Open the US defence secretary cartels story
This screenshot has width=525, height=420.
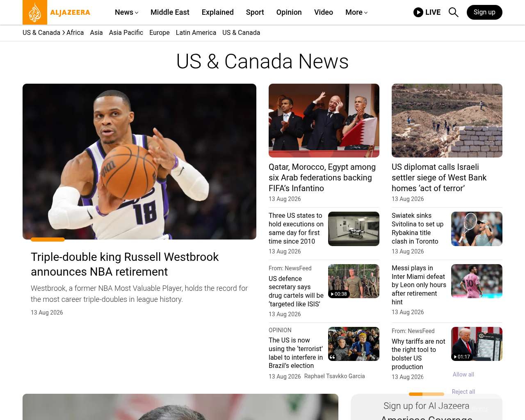296,291
